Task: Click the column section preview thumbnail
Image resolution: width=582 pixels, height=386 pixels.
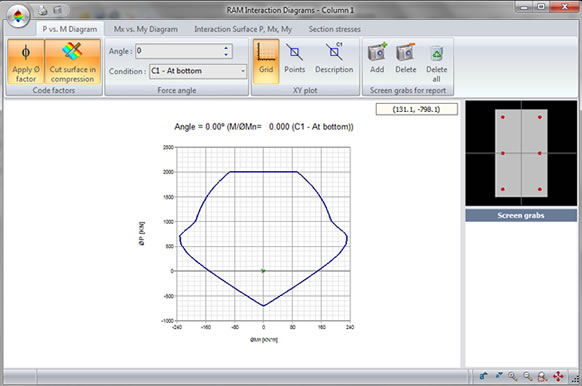Action: click(521, 153)
